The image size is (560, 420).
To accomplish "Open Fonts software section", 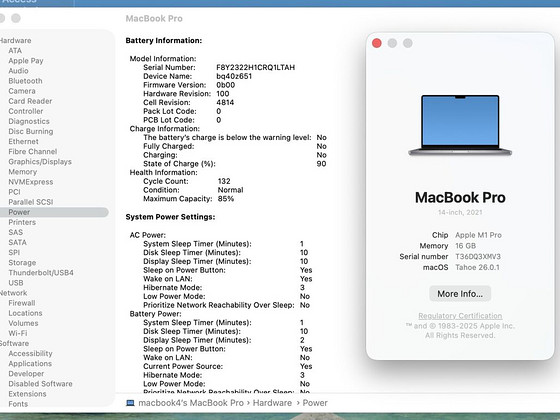I will (18, 404).
